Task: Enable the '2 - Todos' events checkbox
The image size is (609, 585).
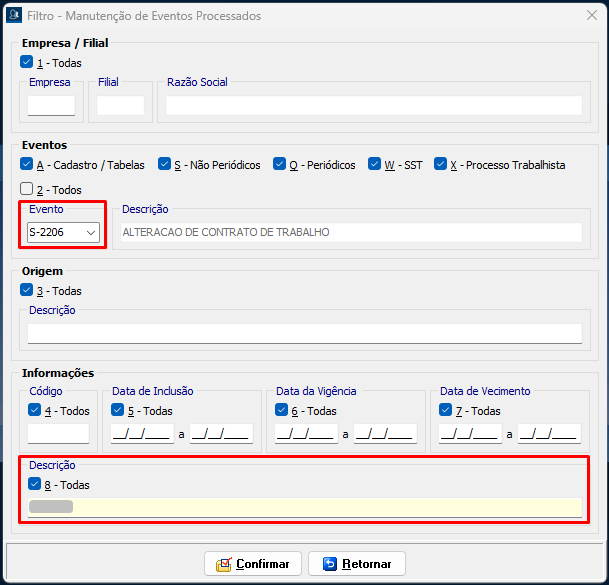Action: click(x=27, y=189)
